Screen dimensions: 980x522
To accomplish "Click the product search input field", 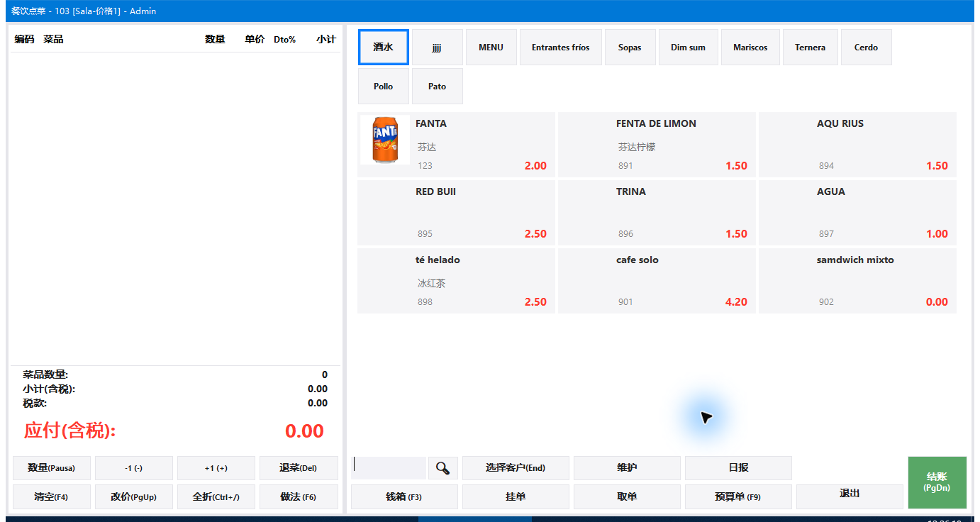I will tap(389, 468).
